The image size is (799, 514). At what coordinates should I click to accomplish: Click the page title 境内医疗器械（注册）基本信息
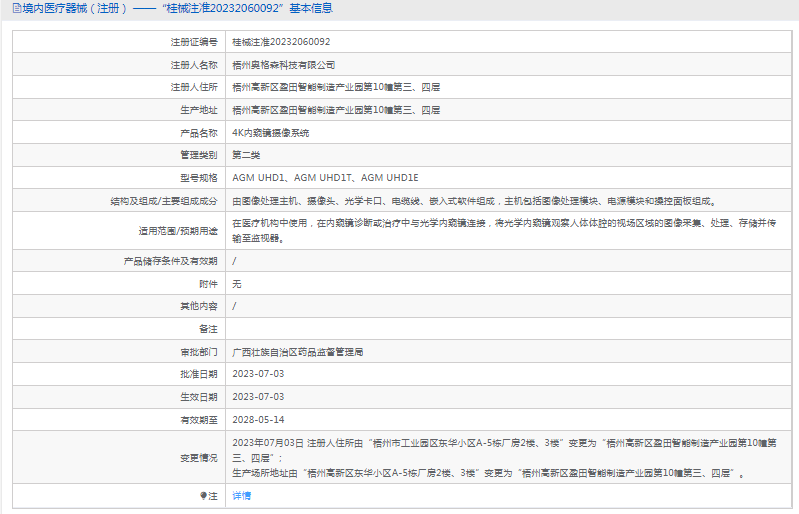pyautogui.click(x=177, y=8)
